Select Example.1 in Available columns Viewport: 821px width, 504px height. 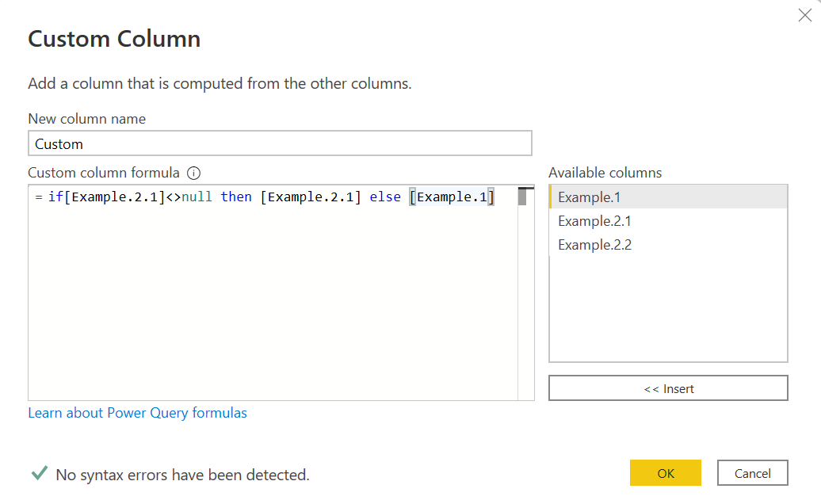[668, 197]
